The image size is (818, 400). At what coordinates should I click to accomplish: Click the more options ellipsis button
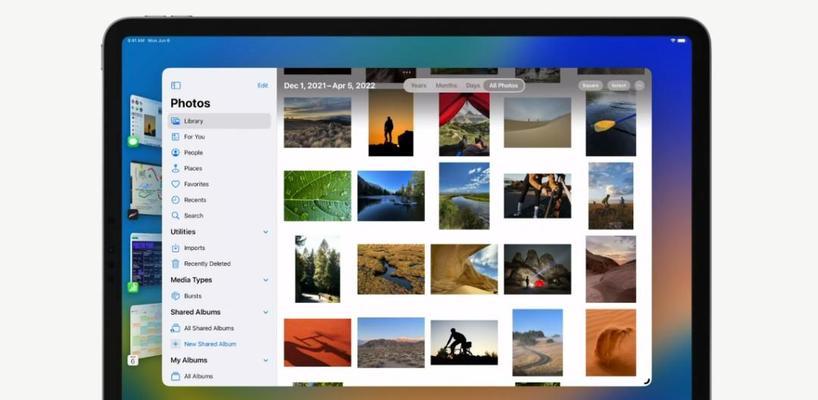coord(640,86)
